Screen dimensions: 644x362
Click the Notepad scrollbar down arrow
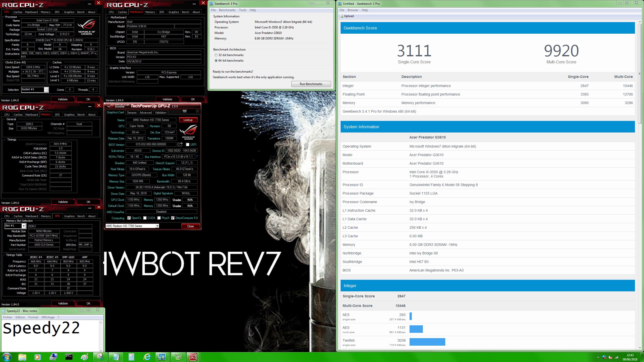(101, 350)
